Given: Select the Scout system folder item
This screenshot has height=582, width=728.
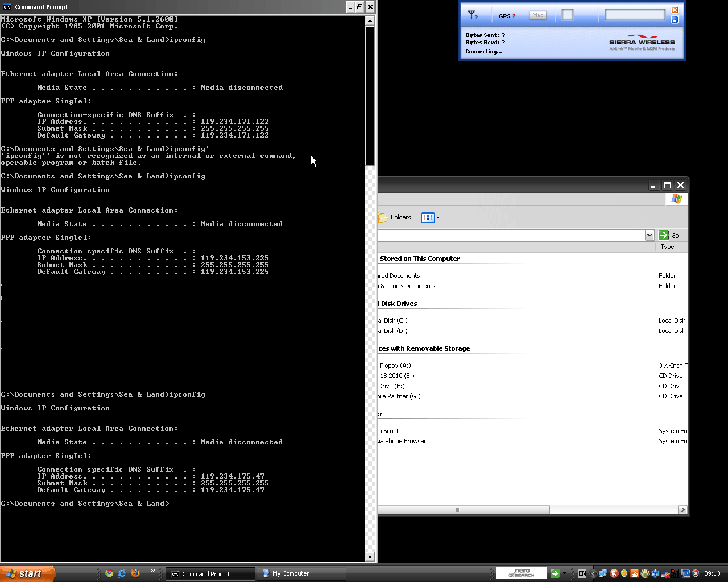Looking at the screenshot, I should coord(389,431).
